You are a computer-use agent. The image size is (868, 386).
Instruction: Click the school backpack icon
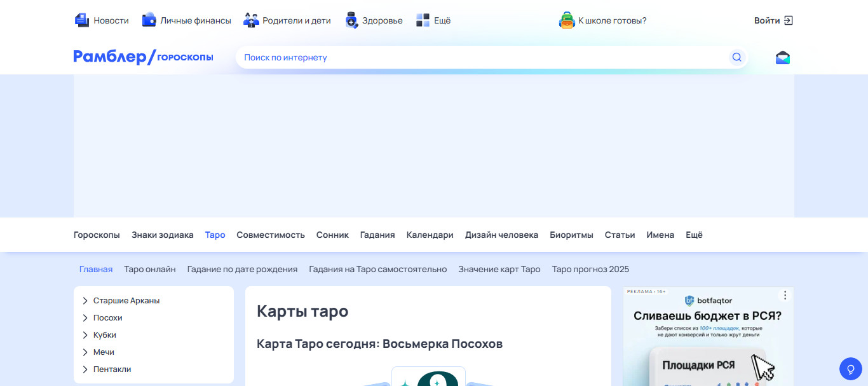click(x=567, y=20)
